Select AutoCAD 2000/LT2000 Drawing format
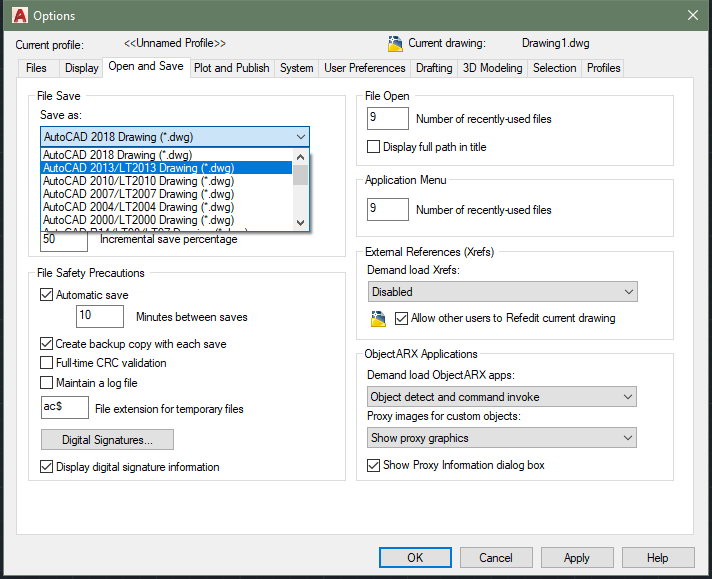The width and height of the screenshot is (712, 579). click(x=167, y=220)
